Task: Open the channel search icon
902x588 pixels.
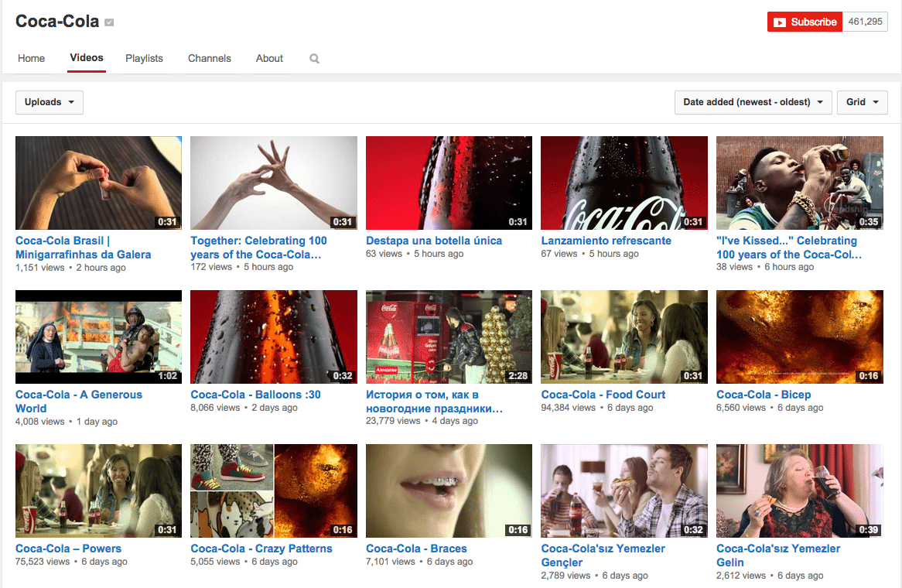Action: pyautogui.click(x=314, y=58)
